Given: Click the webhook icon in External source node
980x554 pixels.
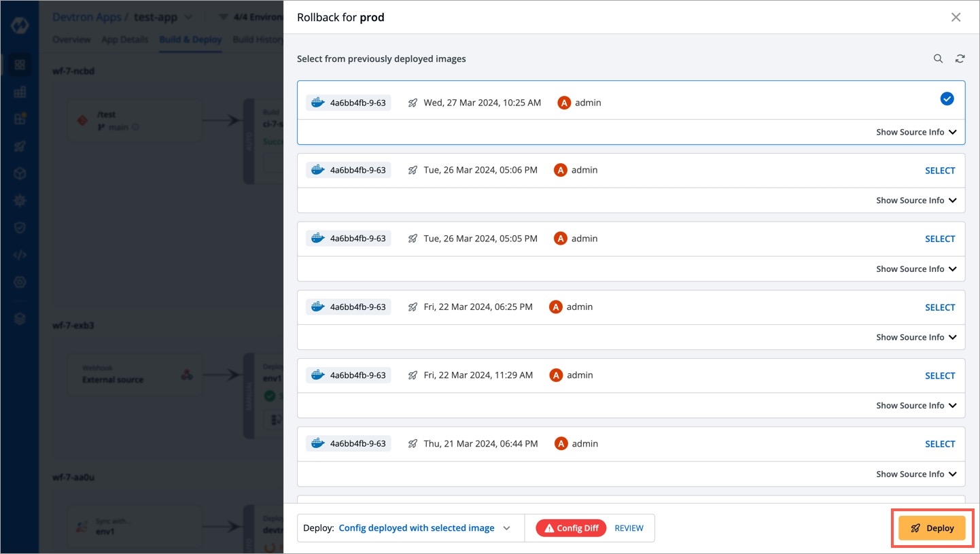Looking at the screenshot, I should (x=186, y=375).
